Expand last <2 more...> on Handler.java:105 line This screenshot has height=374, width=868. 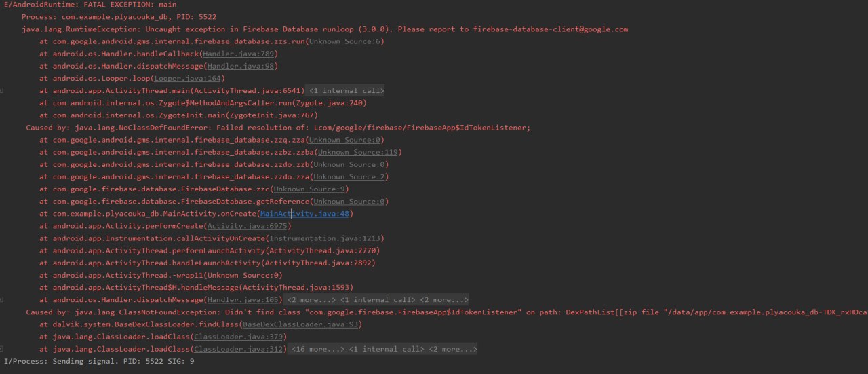(443, 299)
